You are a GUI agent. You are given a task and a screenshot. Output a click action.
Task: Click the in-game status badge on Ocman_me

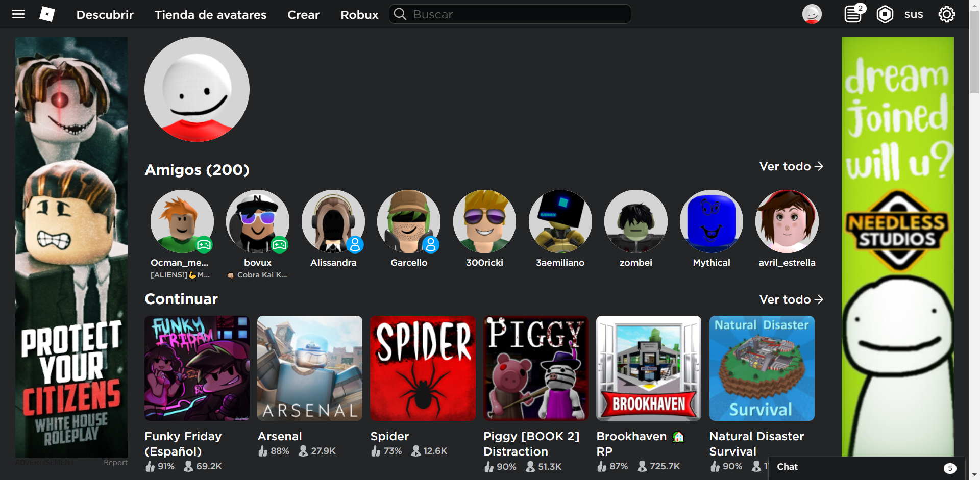coord(204,245)
